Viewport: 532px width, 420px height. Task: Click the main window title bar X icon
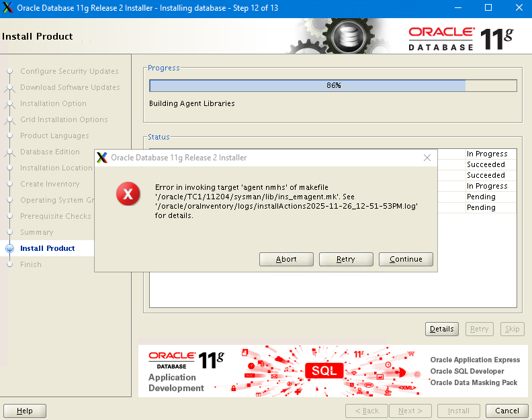pyautogui.click(x=7, y=7)
